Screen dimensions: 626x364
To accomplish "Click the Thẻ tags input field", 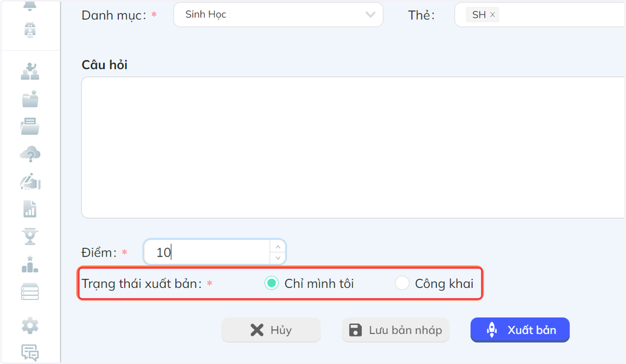I will click(x=540, y=15).
